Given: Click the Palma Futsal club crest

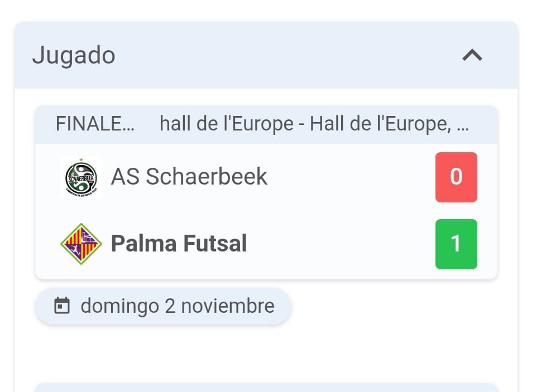Looking at the screenshot, I should (81, 244).
